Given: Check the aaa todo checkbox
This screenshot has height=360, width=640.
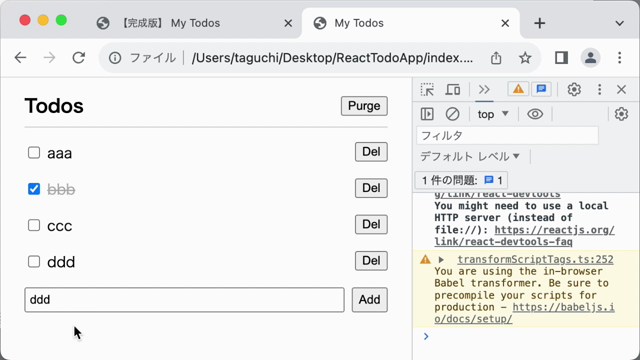Looking at the screenshot, I should tap(34, 153).
